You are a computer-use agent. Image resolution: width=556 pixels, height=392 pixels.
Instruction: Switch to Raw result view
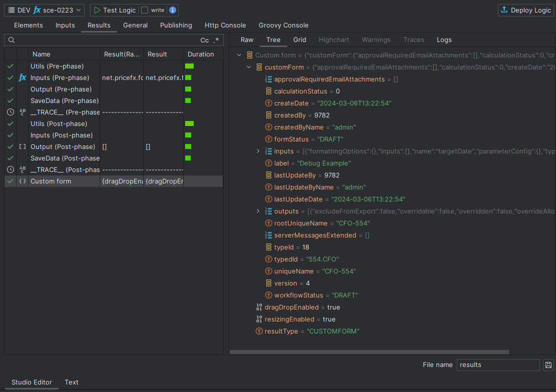(247, 39)
